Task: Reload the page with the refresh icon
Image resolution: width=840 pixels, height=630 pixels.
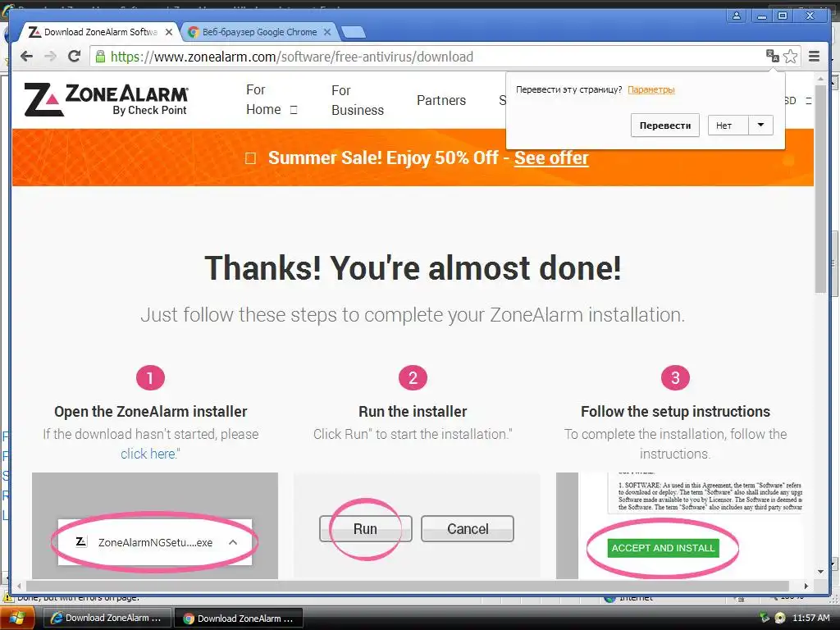Action: click(x=75, y=57)
